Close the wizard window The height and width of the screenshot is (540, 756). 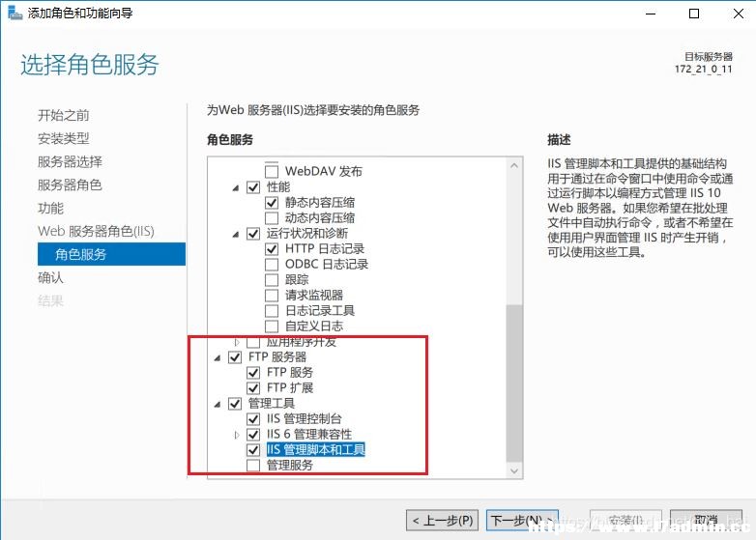739,14
